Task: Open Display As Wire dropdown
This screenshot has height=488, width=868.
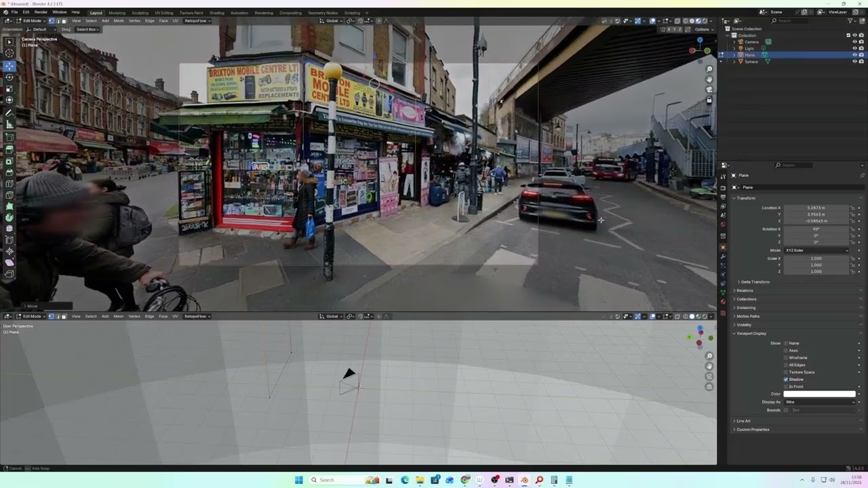Action: tap(820, 402)
